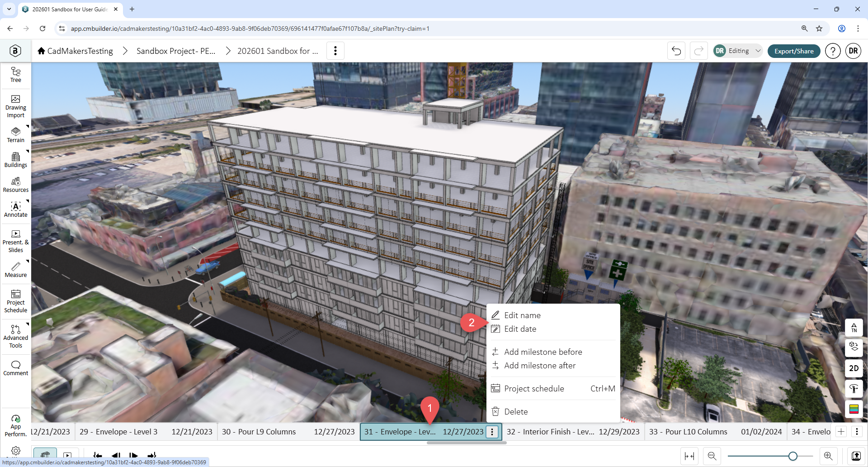Screen dimensions: 868x467
Task: Choose Edit name from context menu
Action: coord(553,315)
